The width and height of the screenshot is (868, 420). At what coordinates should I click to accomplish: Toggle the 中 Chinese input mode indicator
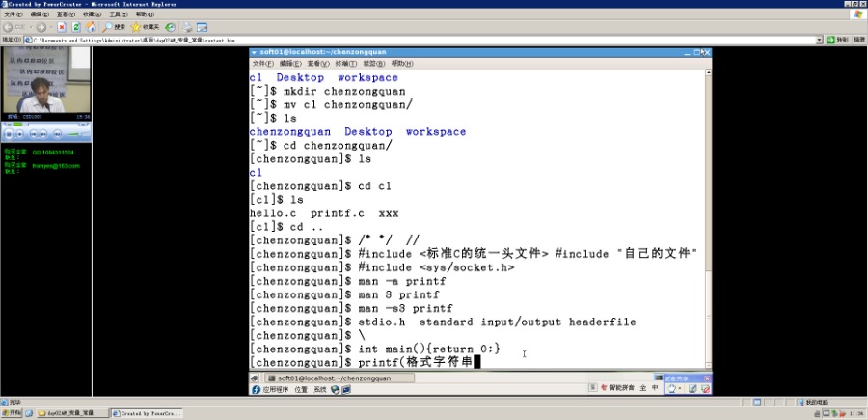coord(655,388)
